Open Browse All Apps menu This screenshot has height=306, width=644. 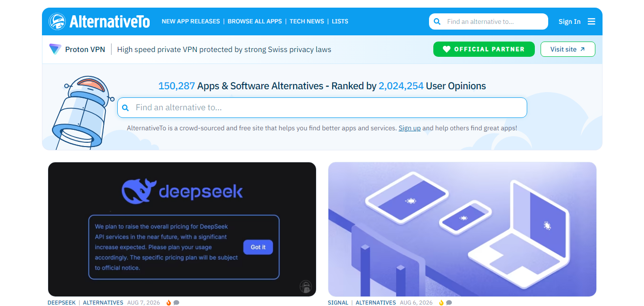pyautogui.click(x=255, y=21)
